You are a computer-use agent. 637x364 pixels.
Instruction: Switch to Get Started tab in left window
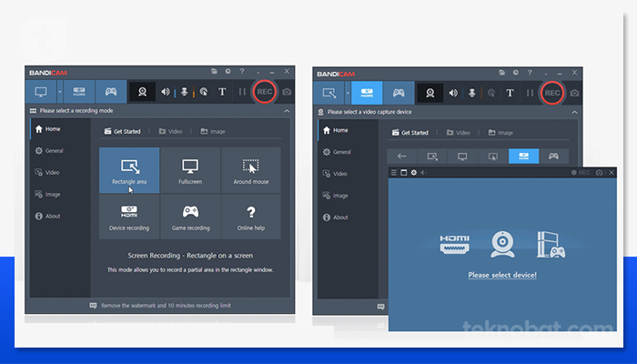coord(122,131)
